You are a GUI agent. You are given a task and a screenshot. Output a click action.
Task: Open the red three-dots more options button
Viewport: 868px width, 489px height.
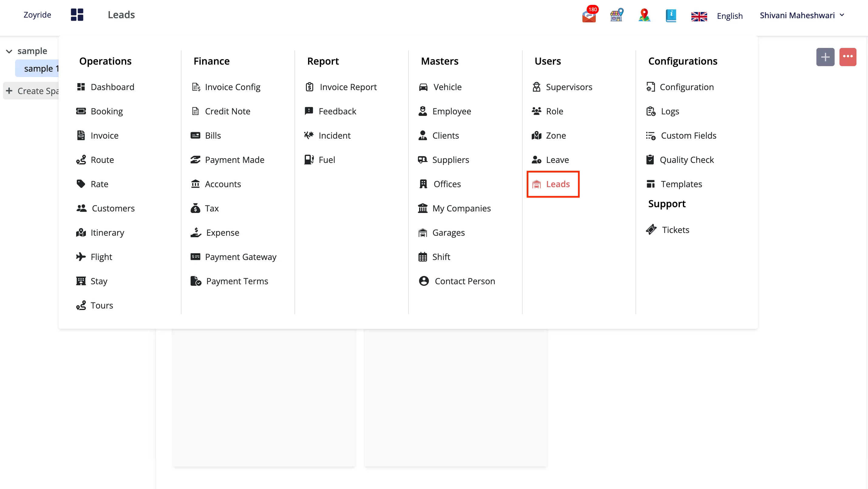(848, 57)
